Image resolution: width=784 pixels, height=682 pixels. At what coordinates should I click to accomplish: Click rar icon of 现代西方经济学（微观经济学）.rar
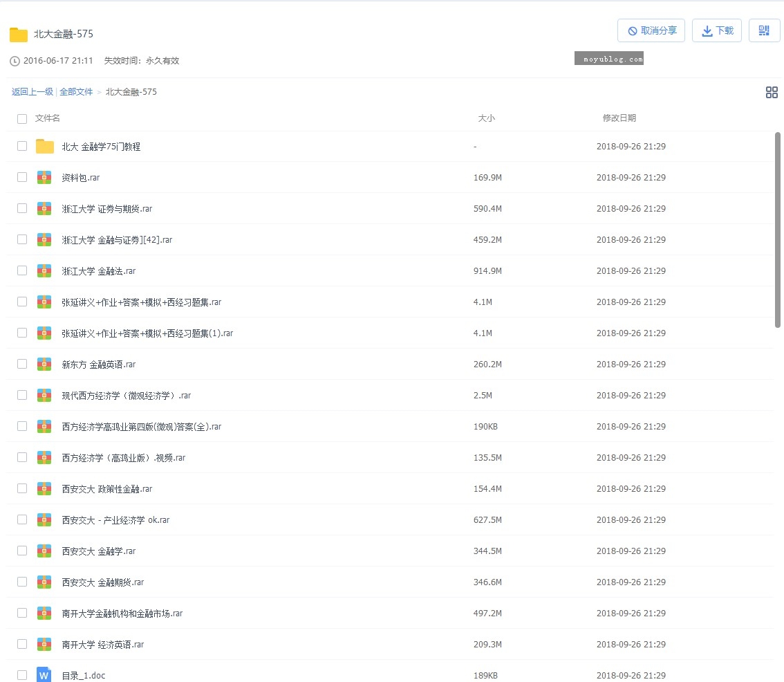pyautogui.click(x=44, y=395)
